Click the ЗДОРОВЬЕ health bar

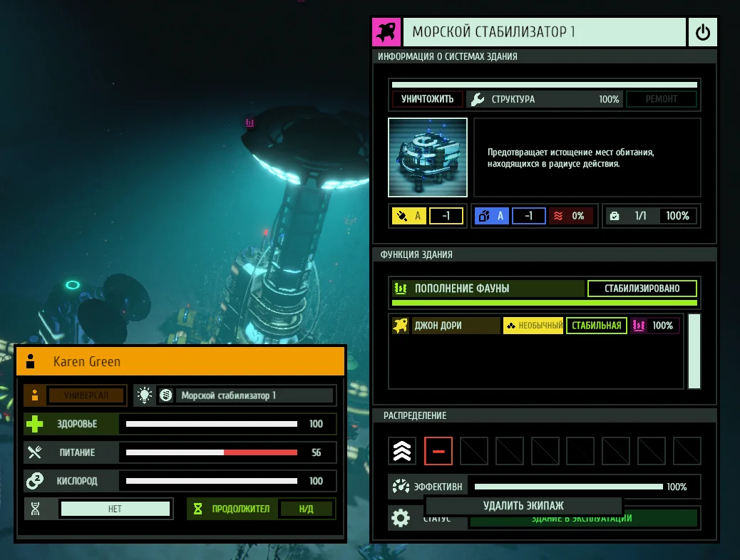(x=212, y=424)
